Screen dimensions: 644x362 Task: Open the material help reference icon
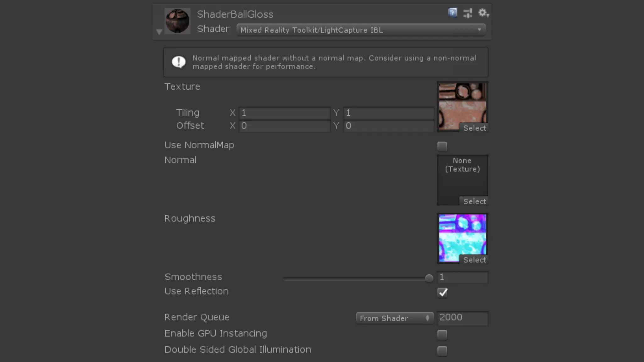tap(452, 13)
